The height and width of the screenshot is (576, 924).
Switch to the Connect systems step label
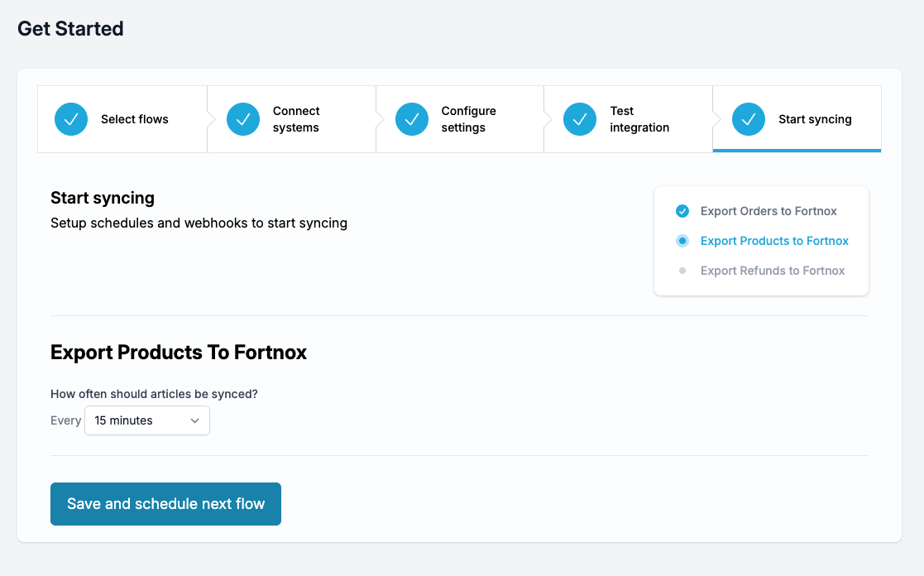coord(296,119)
